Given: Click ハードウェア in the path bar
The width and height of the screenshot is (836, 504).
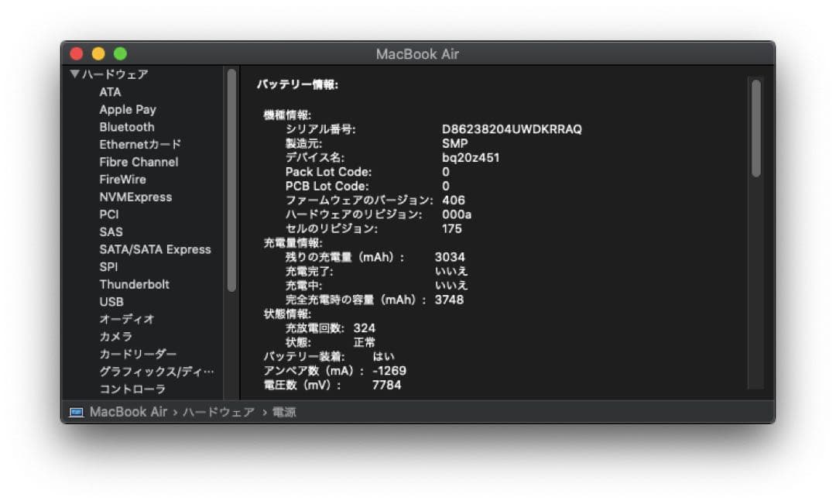Looking at the screenshot, I should coord(218,412).
